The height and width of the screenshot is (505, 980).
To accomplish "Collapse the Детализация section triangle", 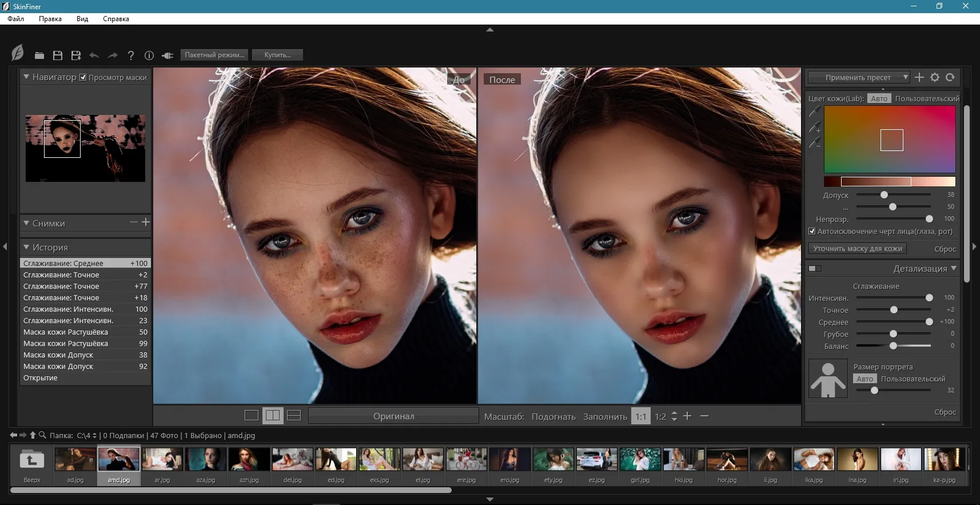I will pos(954,268).
